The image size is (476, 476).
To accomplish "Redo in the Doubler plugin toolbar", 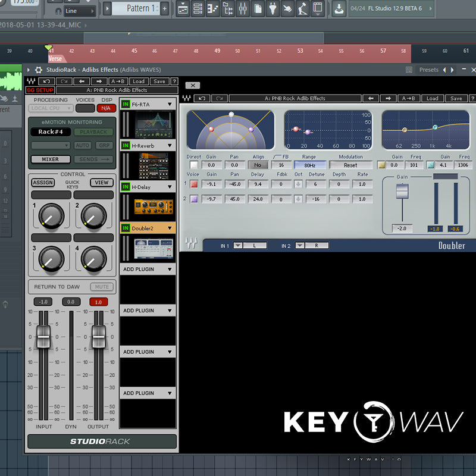I will (220, 98).
